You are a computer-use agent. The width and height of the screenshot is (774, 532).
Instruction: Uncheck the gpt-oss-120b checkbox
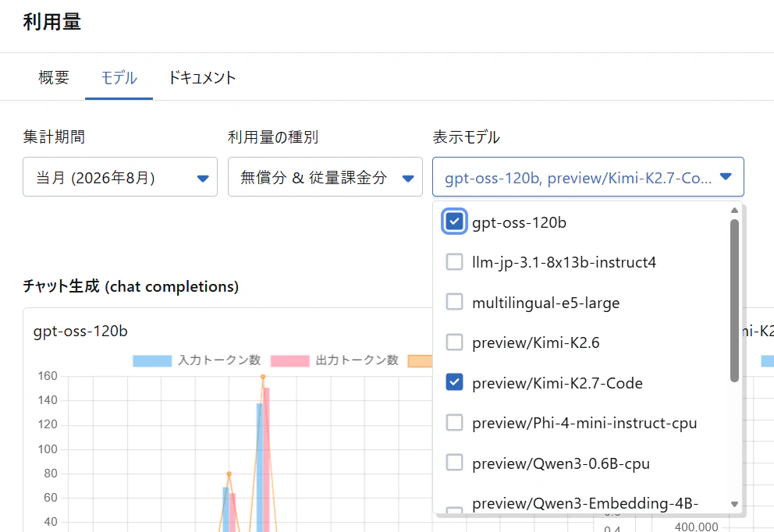click(454, 222)
